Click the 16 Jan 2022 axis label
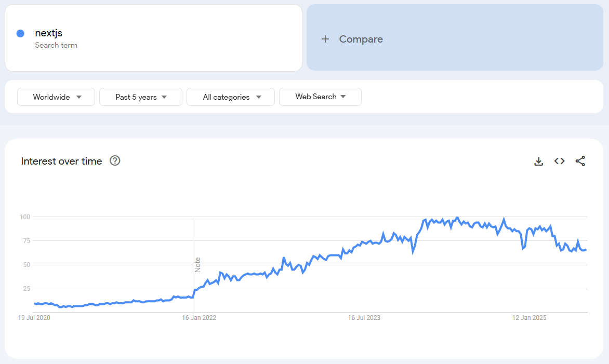609x364 pixels. point(199,317)
